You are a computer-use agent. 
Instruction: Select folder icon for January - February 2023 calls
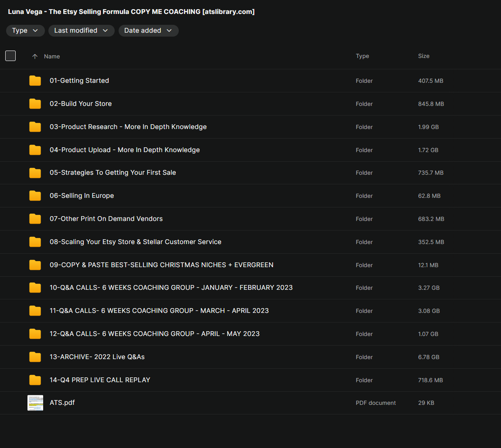35,288
